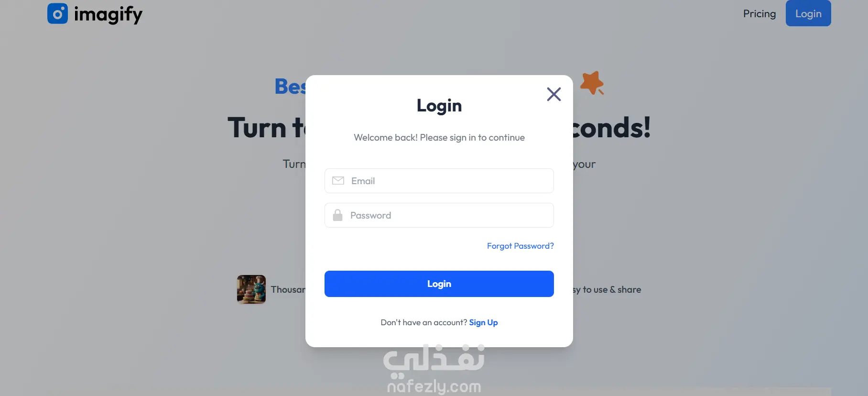Open the Pricing page from navbar
This screenshot has height=396, width=868.
759,14
